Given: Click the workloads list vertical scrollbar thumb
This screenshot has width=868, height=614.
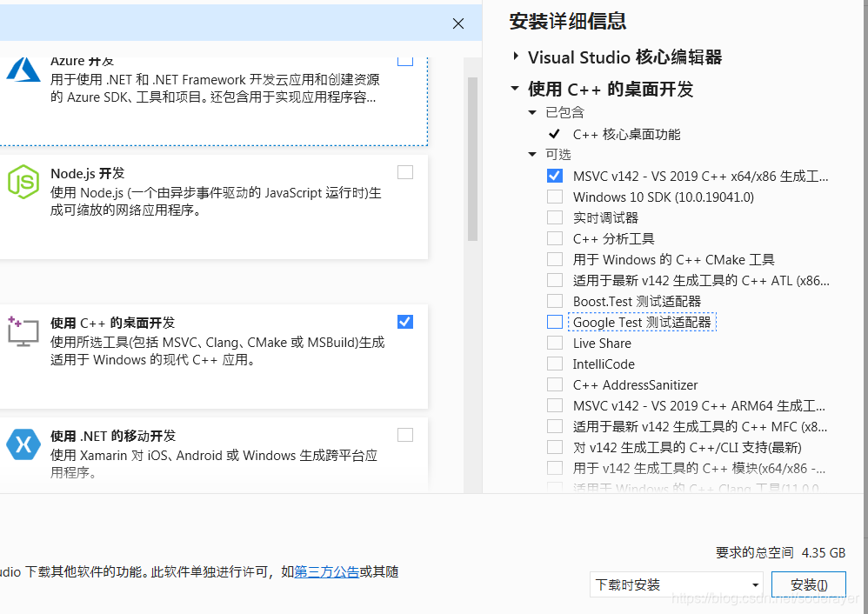Looking at the screenshot, I should pyautogui.click(x=473, y=159).
